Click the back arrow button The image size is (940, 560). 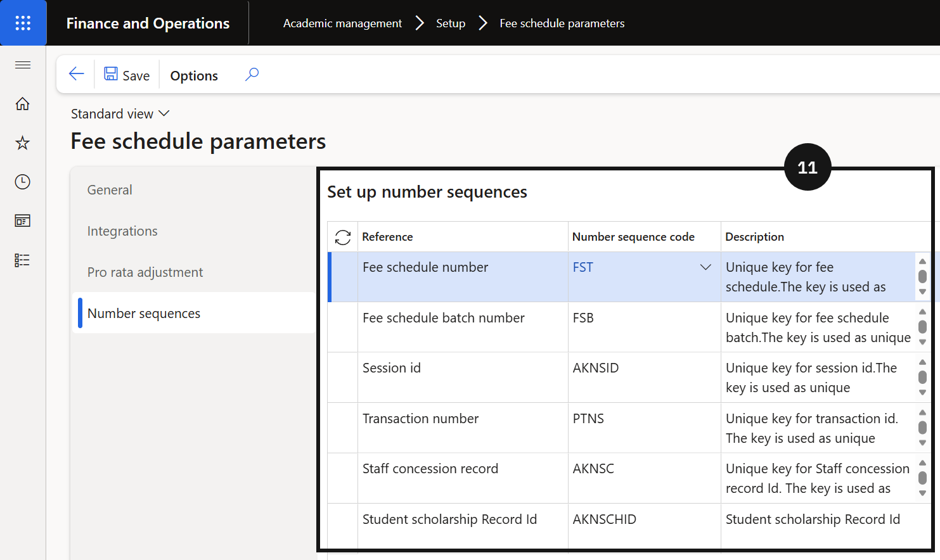tap(76, 74)
